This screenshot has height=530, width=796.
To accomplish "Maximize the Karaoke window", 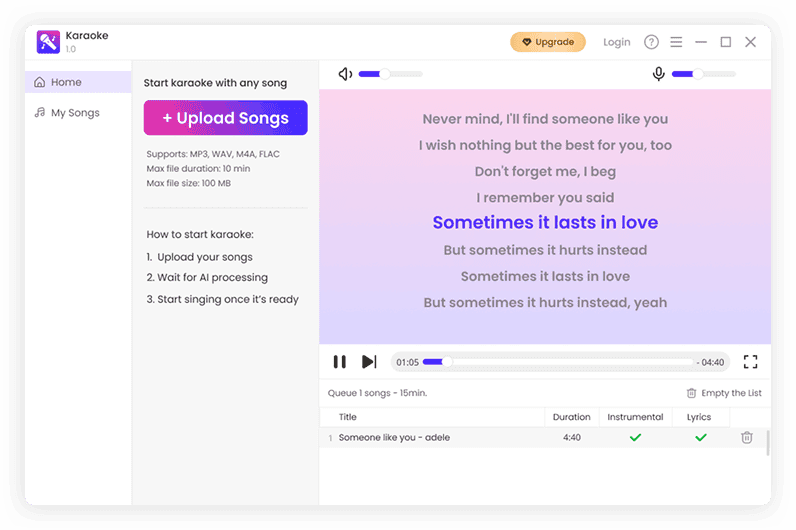I will pyautogui.click(x=726, y=42).
